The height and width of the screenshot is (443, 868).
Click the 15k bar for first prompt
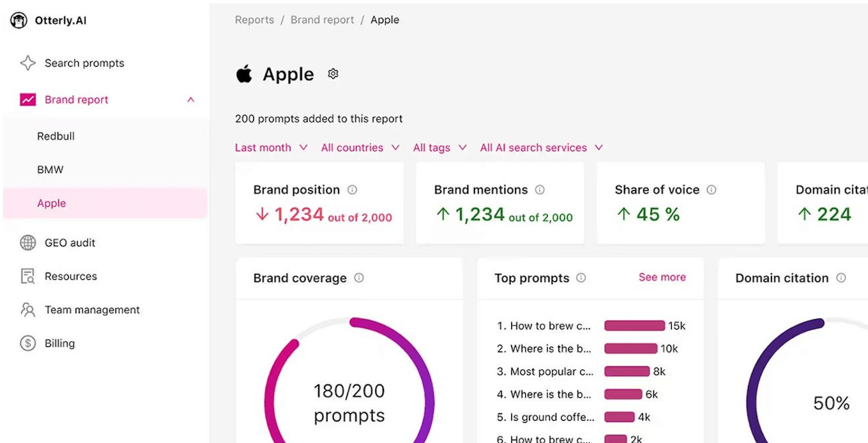tap(635, 326)
